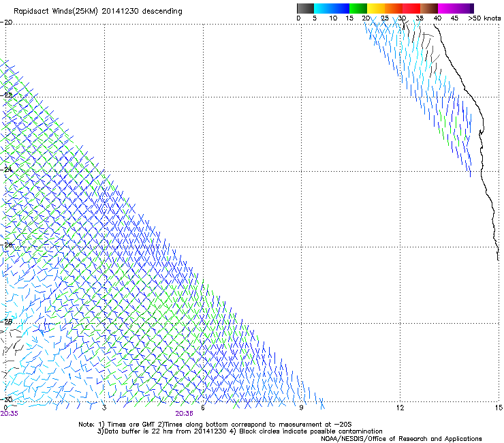Click the NOAA/NESDIS credit text
This screenshot has width=504, height=443.
[401, 439]
